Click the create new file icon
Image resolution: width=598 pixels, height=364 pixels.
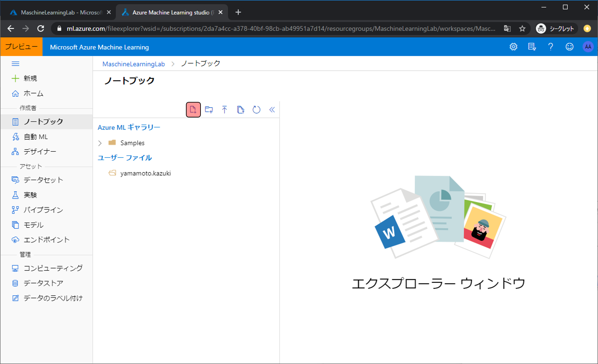point(193,110)
